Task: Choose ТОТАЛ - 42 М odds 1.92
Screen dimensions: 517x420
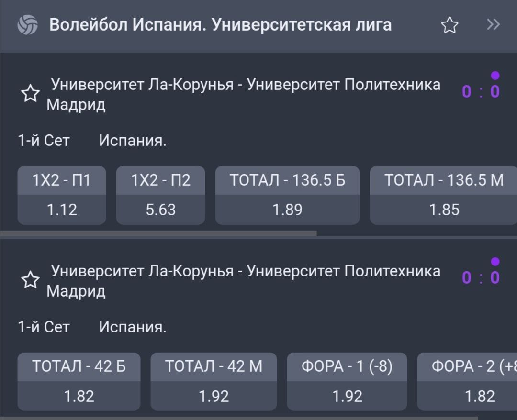Action: (x=214, y=382)
